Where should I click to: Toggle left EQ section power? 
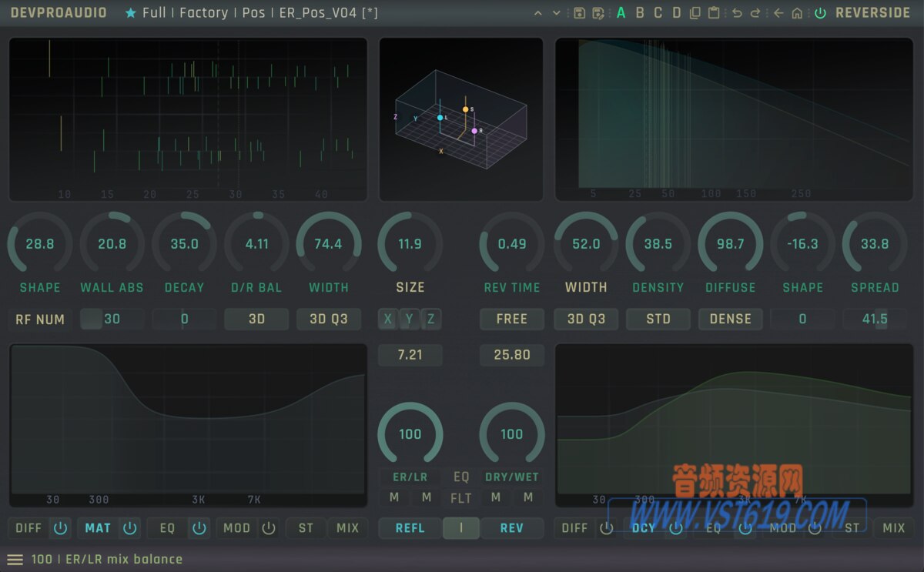(199, 528)
